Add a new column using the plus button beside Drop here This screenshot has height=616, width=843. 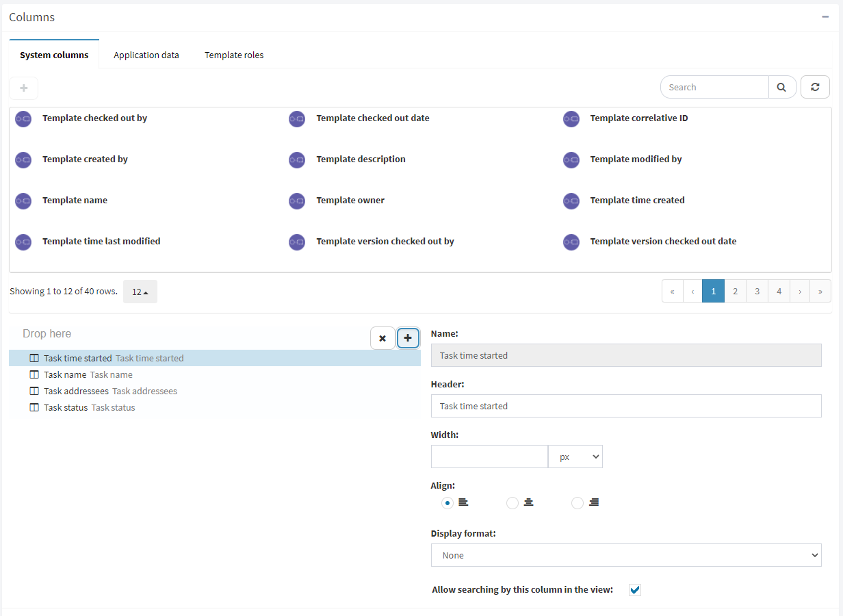[408, 337]
